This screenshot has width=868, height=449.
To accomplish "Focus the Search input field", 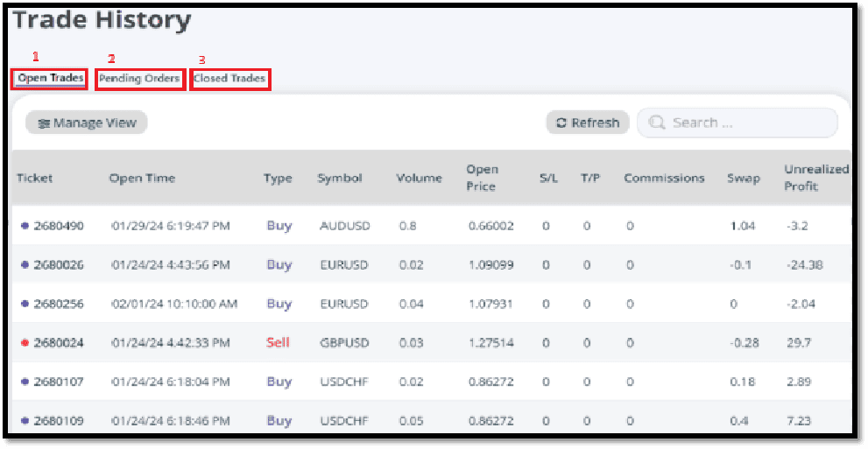I will click(737, 123).
